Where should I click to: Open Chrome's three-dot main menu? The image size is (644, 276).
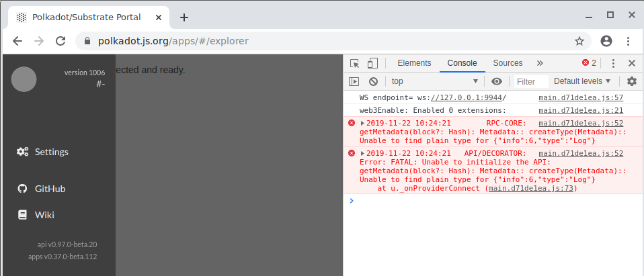coord(628,41)
